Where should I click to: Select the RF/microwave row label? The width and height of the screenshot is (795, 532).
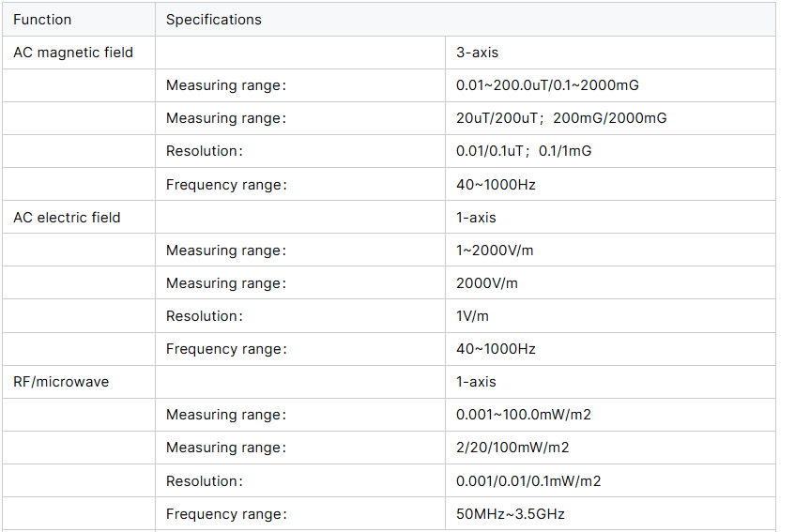click(61, 382)
